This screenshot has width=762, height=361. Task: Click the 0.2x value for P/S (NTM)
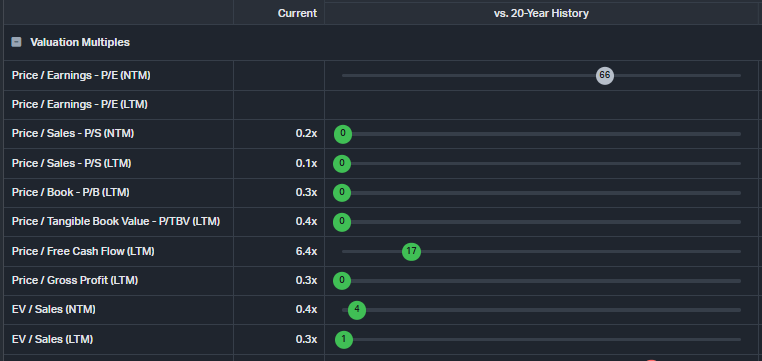tap(306, 134)
